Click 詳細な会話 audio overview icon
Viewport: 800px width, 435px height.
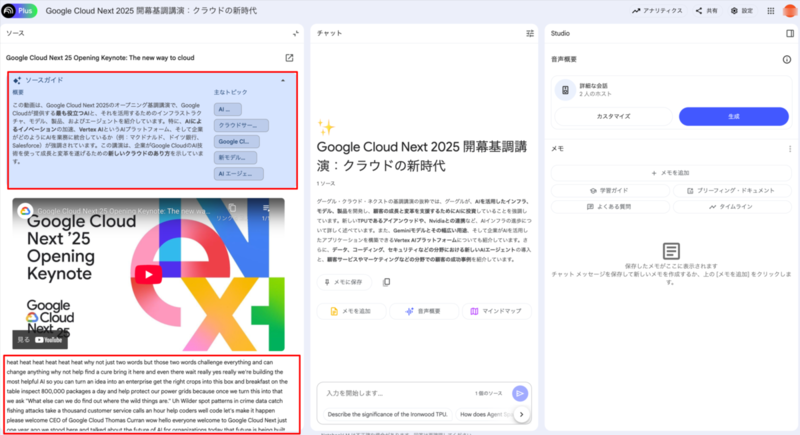click(565, 90)
